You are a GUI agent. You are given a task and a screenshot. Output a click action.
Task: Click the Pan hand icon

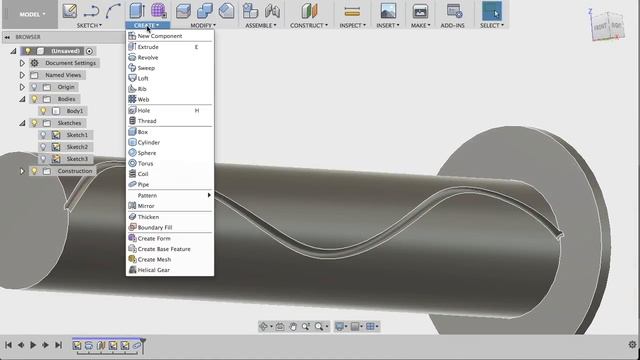coord(293,326)
